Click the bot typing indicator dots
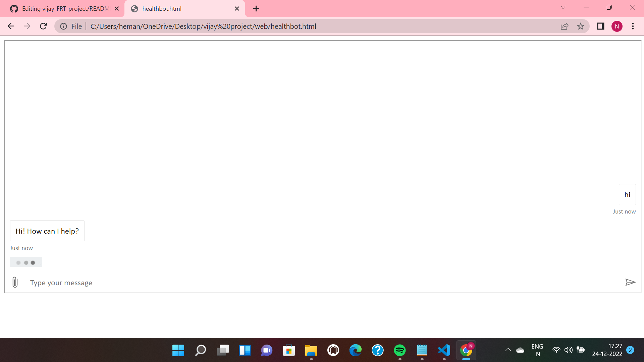The image size is (644, 362). (x=26, y=262)
